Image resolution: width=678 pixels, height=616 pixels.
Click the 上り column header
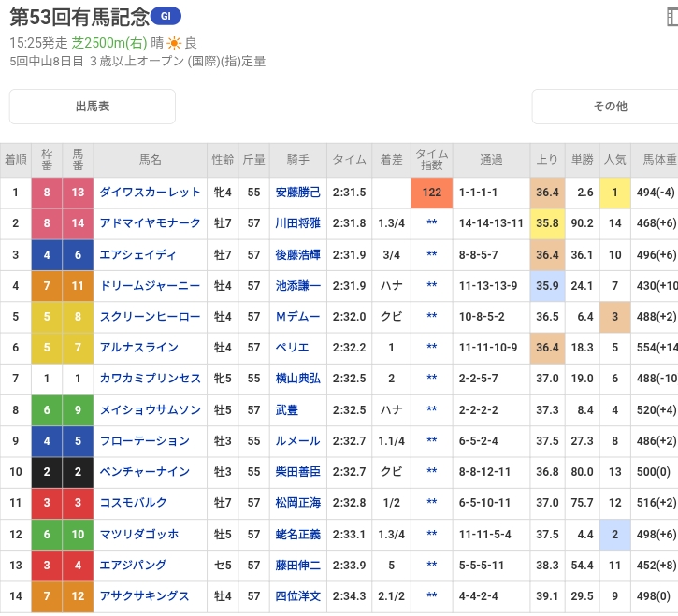(547, 160)
